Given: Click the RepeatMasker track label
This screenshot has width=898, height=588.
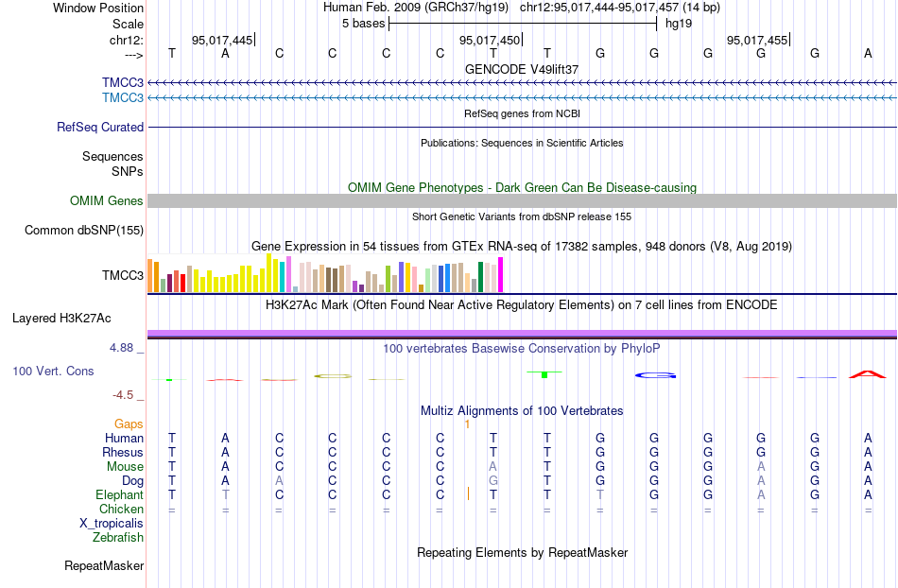Looking at the screenshot, I should [104, 565].
